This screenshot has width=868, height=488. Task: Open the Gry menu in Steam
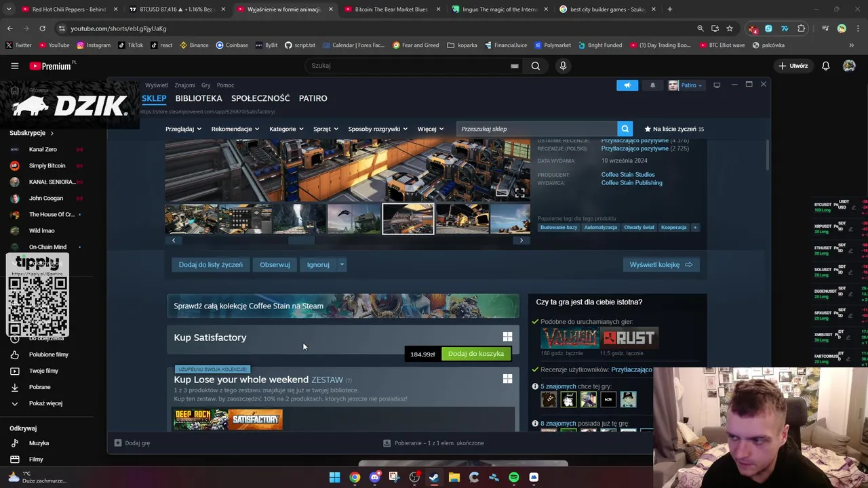pos(206,85)
